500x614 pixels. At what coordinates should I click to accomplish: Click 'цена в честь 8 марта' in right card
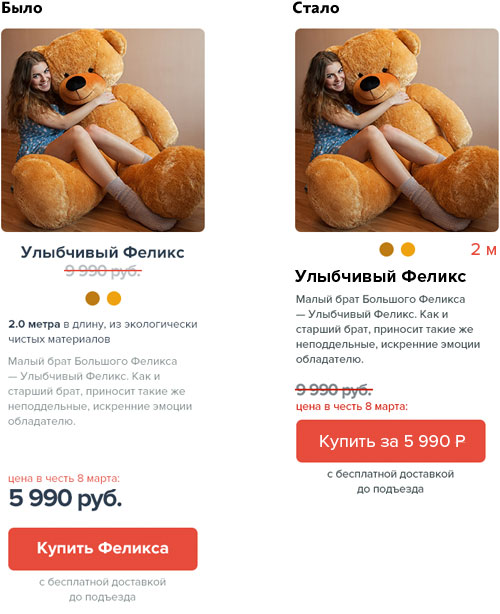point(352,406)
